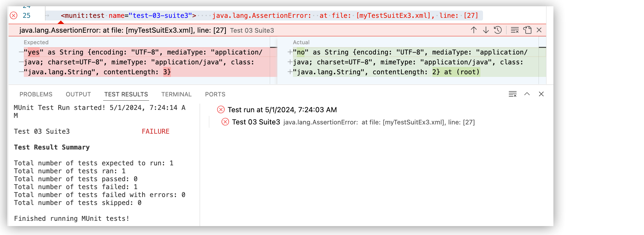Viewport: 644px width, 235px height.
Task: Select Test 03 Suite3 failure in results tree
Action: coord(256,122)
